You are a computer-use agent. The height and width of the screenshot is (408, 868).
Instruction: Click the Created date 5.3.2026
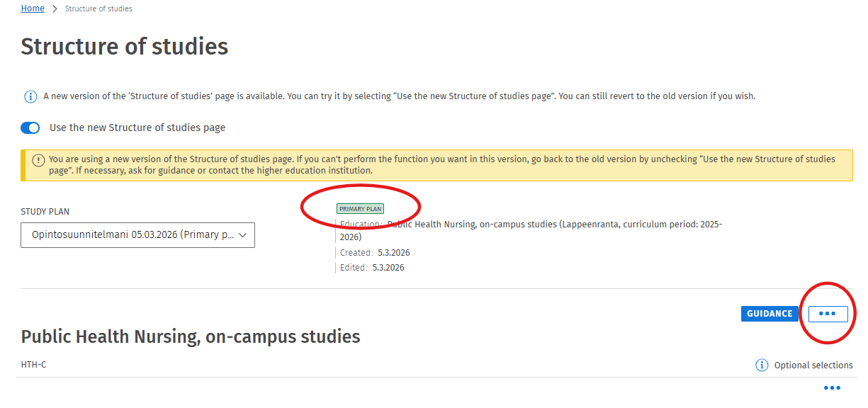(394, 253)
